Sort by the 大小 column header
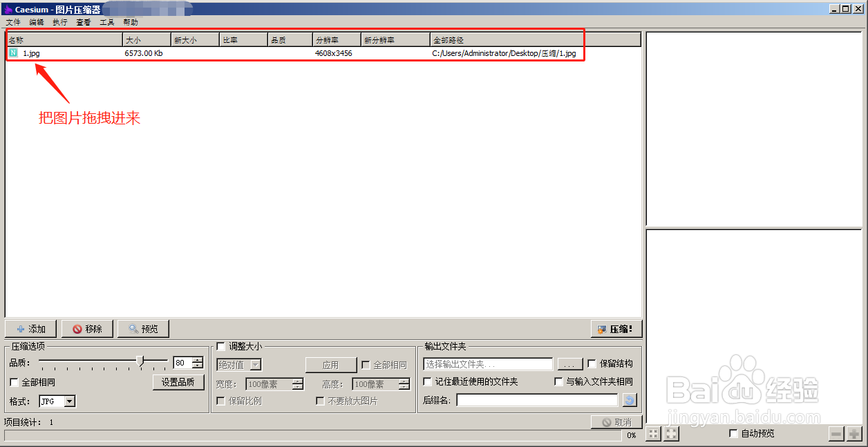The image size is (868, 447). [147, 40]
